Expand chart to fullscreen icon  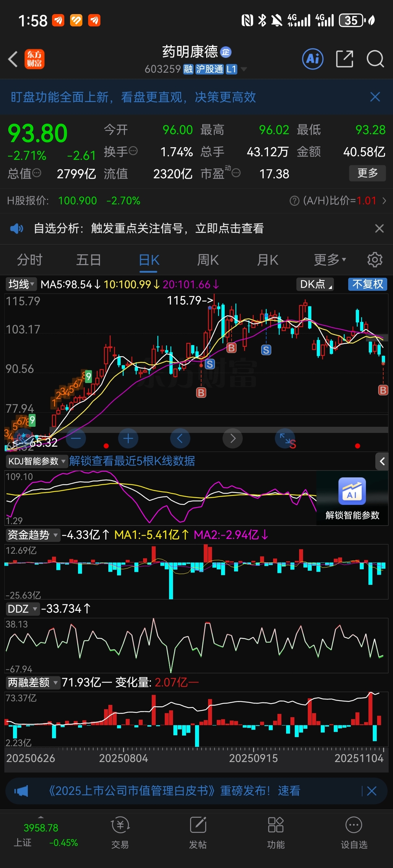(x=285, y=438)
